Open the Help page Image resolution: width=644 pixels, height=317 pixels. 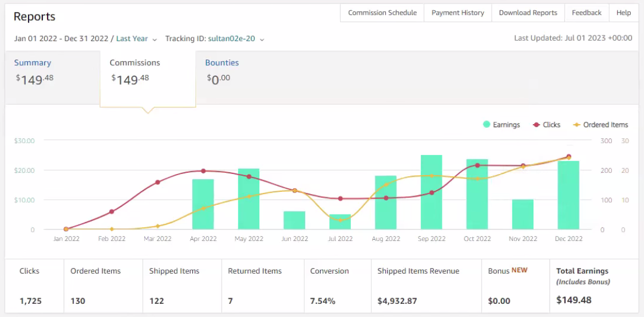[x=623, y=13]
